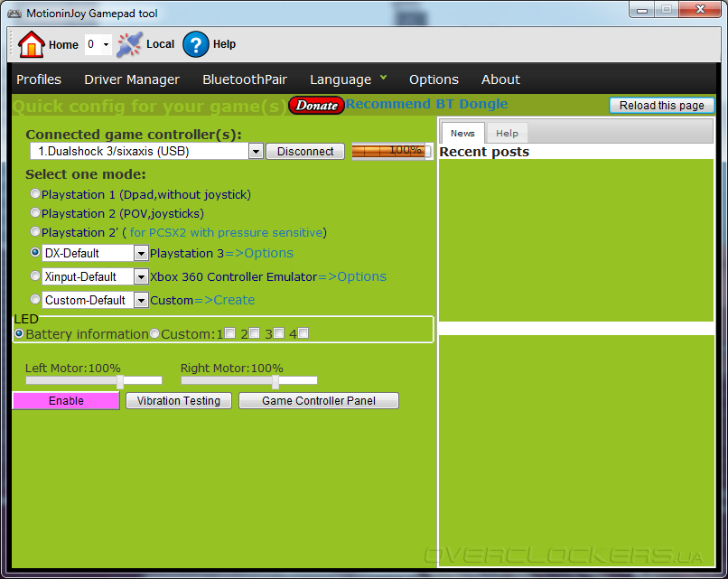Image resolution: width=728 pixels, height=579 pixels.
Task: Select the Xbox 360 Controller Emulator radio
Action: click(x=35, y=275)
